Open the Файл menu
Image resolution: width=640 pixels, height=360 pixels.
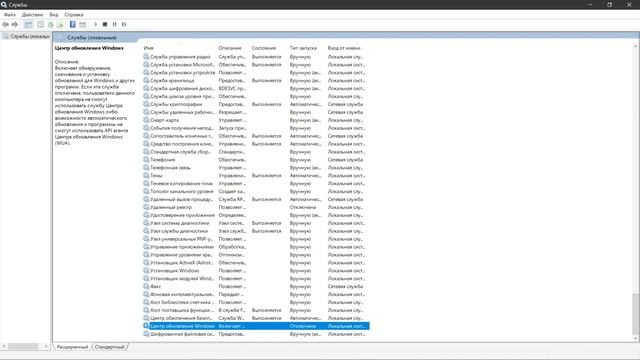10,15
